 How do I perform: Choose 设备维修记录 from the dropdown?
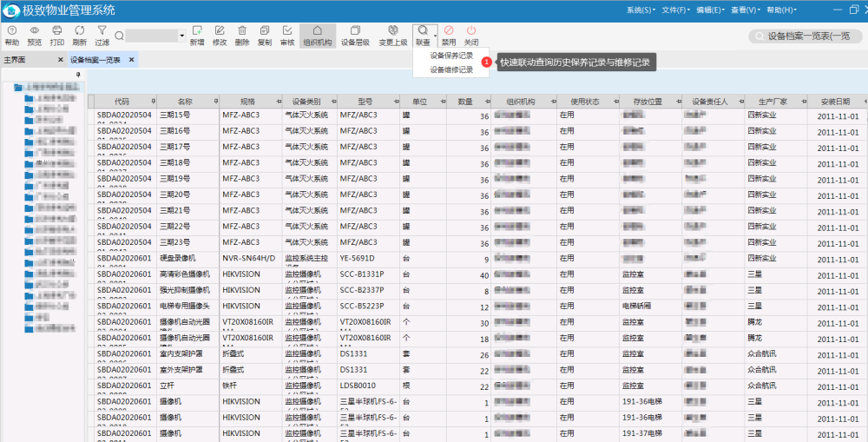point(451,69)
